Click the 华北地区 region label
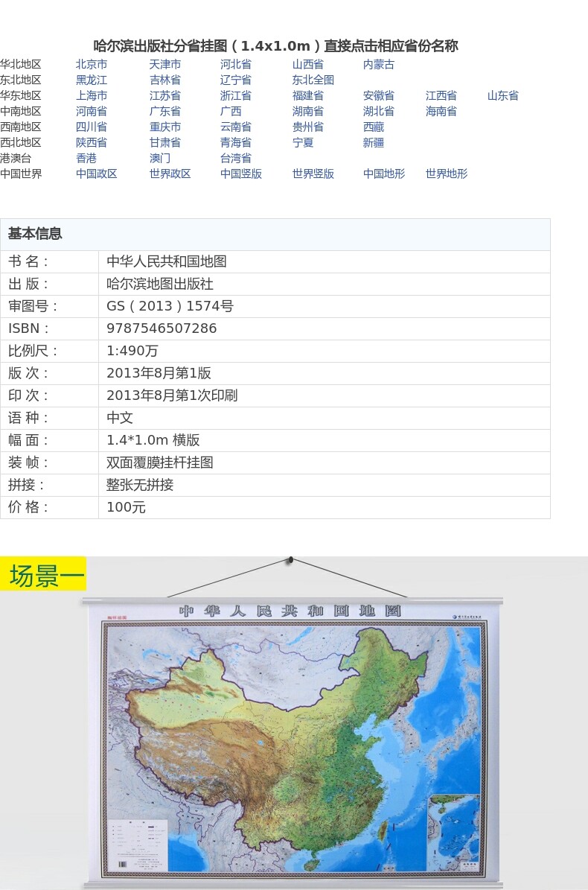The height and width of the screenshot is (890, 588). 20,64
